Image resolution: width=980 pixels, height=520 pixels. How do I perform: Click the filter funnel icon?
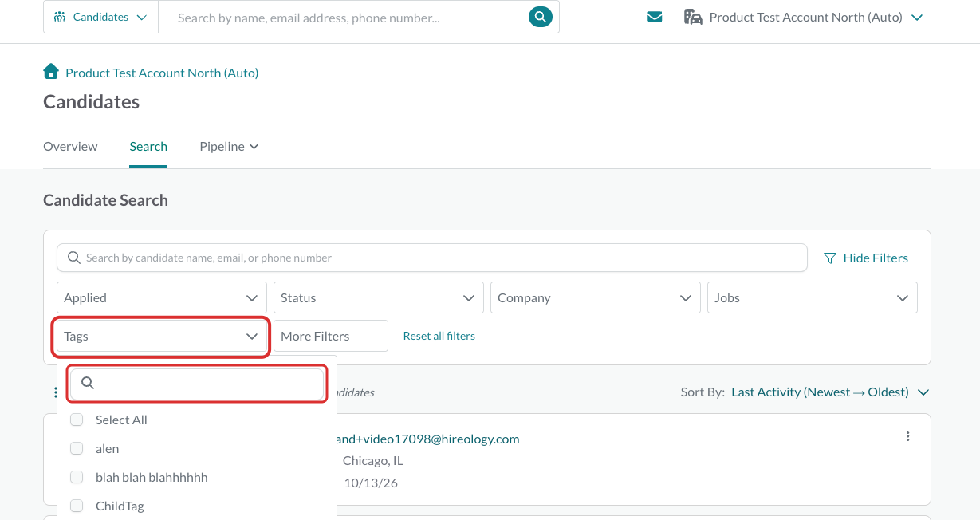click(x=830, y=258)
